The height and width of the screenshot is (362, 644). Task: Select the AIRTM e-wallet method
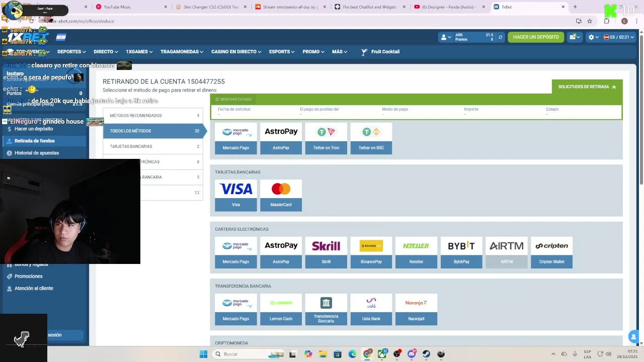tap(507, 252)
